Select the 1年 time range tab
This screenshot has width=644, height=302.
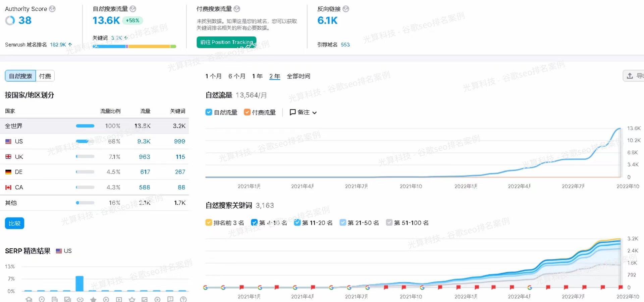(257, 76)
